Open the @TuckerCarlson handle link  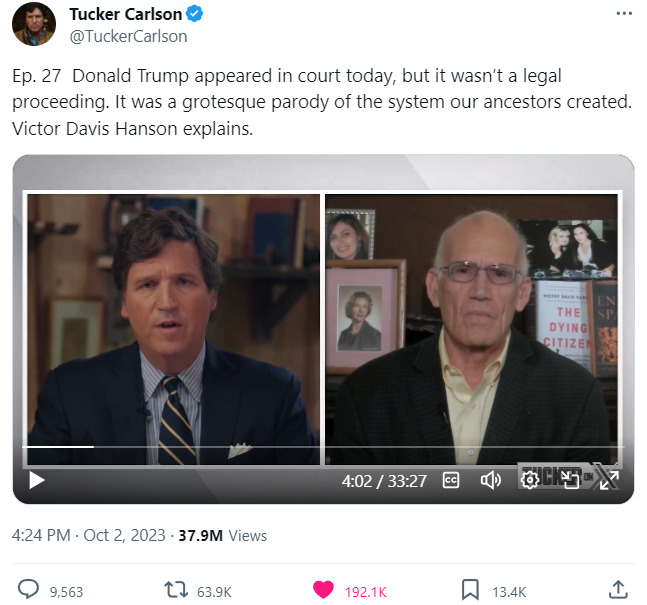point(128,36)
